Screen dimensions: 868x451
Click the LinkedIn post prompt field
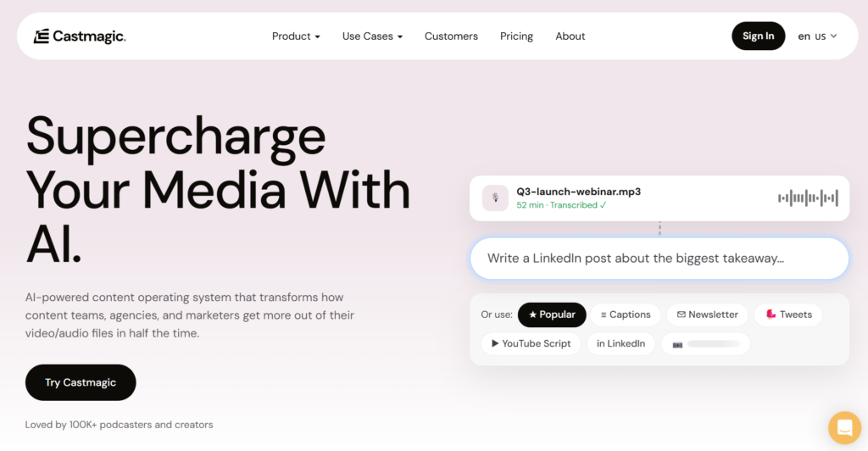coord(659,259)
